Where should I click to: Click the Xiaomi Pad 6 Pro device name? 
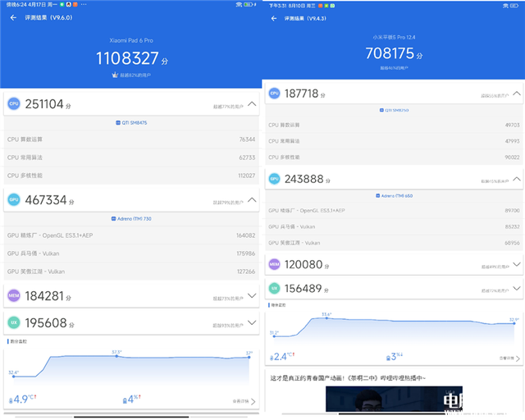[x=131, y=40]
